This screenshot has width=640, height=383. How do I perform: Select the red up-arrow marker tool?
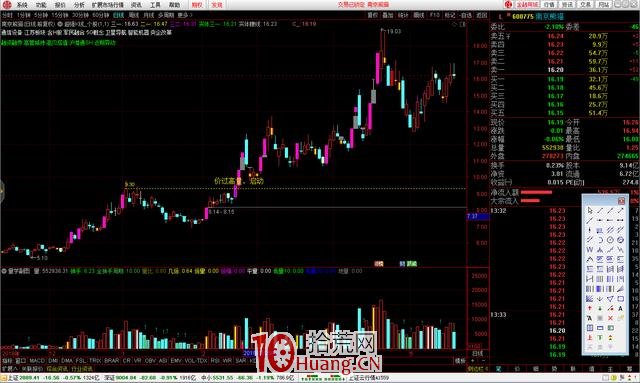(x=590, y=308)
